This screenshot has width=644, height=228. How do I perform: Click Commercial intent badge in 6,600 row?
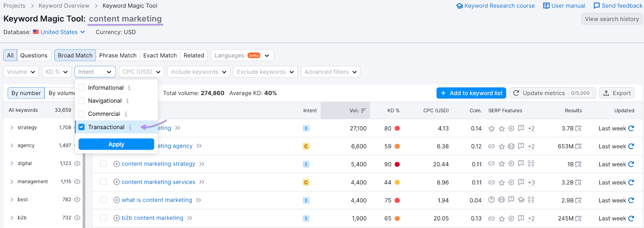pyautogui.click(x=306, y=146)
